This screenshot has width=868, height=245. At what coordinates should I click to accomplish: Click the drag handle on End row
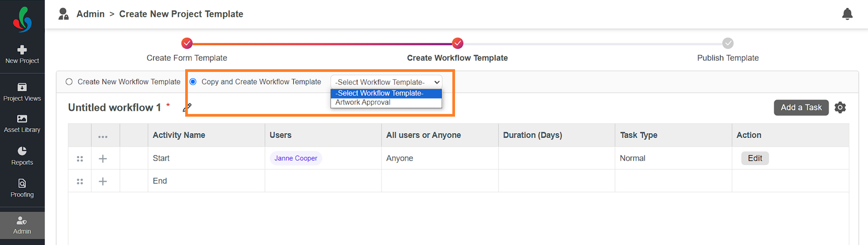click(x=80, y=182)
